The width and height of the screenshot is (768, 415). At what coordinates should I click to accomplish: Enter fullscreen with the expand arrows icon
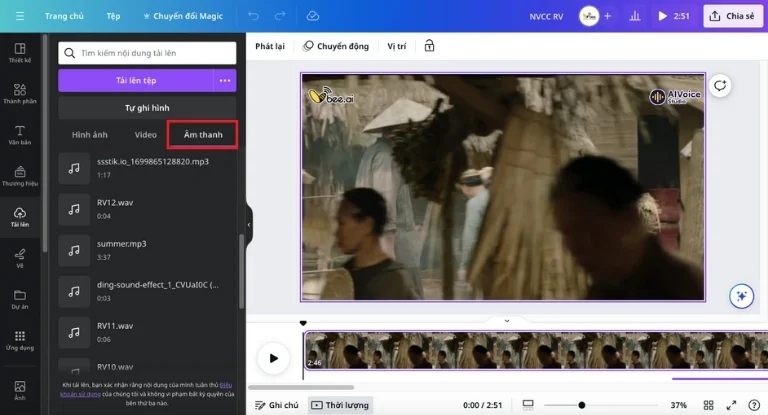(x=731, y=405)
